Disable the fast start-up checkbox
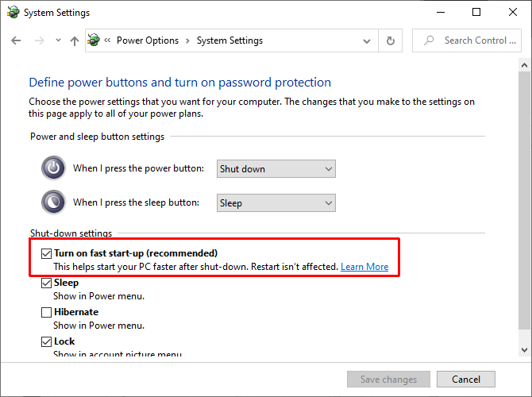The image size is (532, 397). (46, 253)
